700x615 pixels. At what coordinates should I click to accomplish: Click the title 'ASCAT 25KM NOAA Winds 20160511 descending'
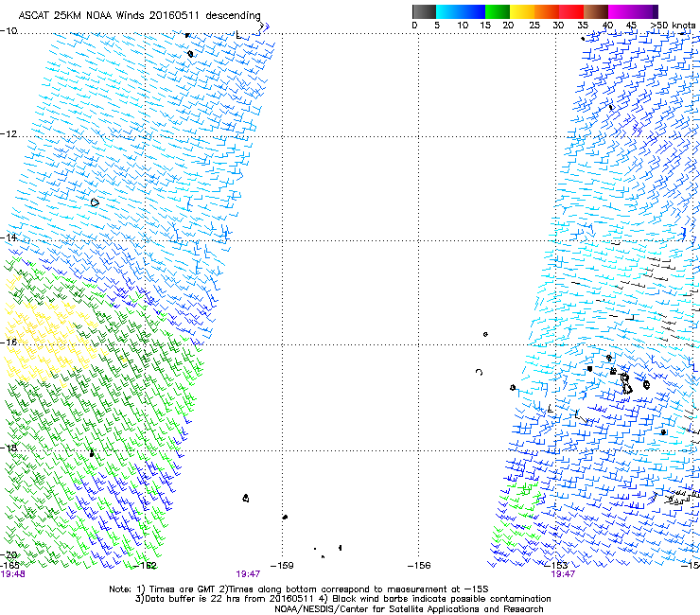pos(139,15)
